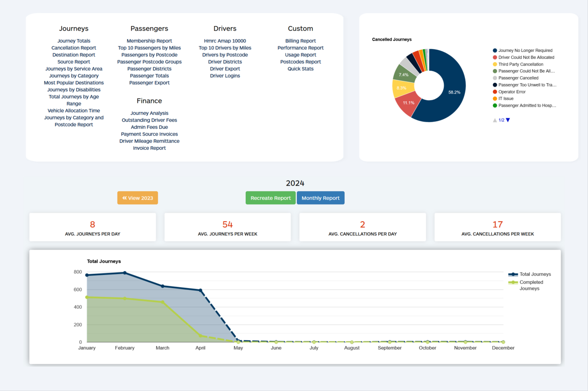Open the Billing Report under Custom
Image resolution: width=588 pixels, height=391 pixels.
300,41
